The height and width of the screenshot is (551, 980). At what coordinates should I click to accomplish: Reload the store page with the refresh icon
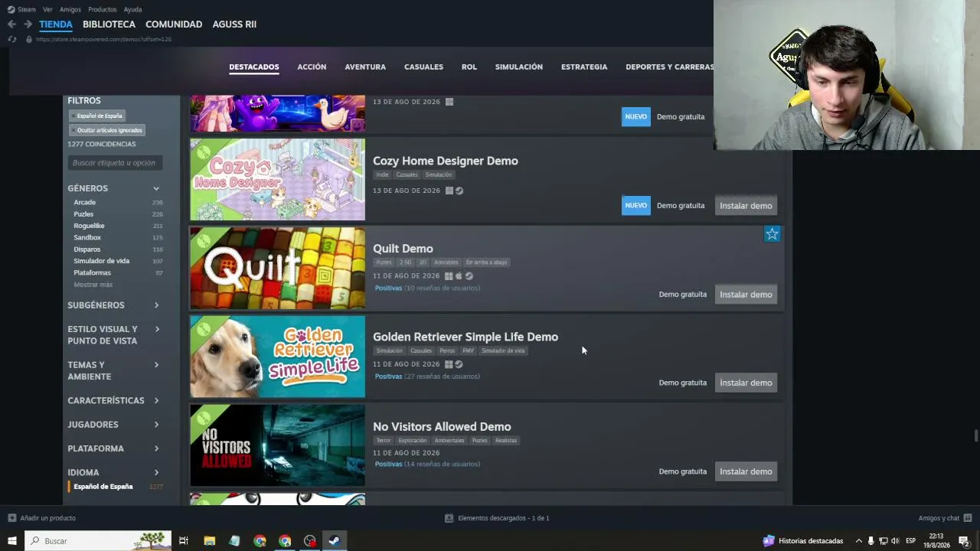tap(11, 39)
